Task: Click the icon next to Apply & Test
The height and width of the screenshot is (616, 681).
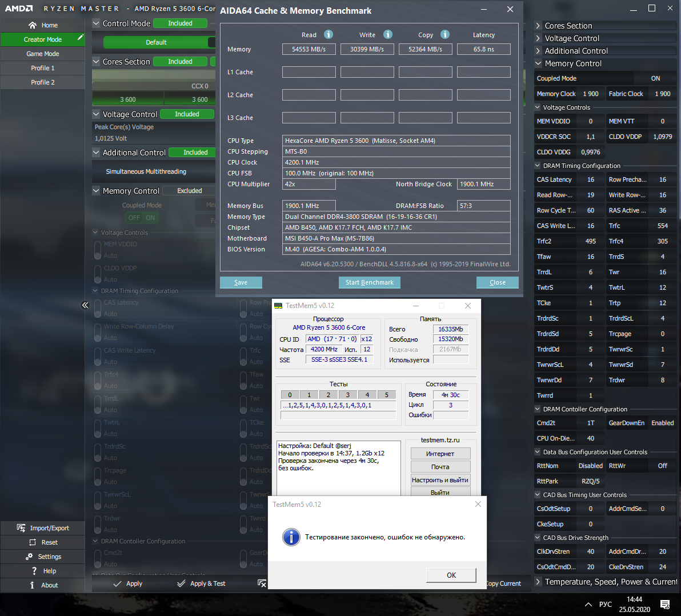Action: click(262, 583)
